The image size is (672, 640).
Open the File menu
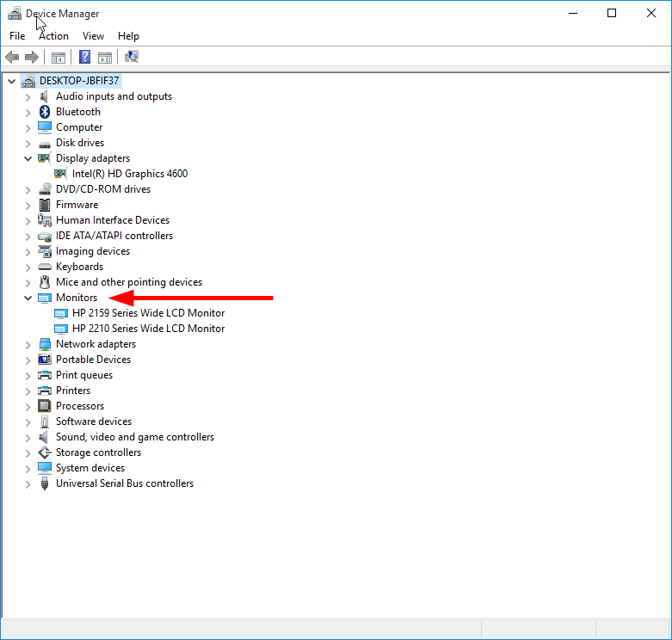17,36
